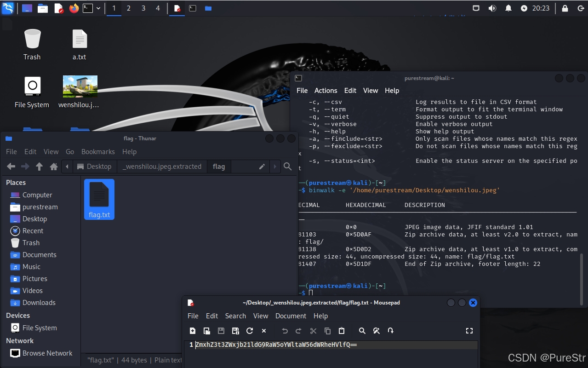Click the Paste clipboard icon in Mousepad
Viewport: 588px width, 368px height.
[342, 331]
